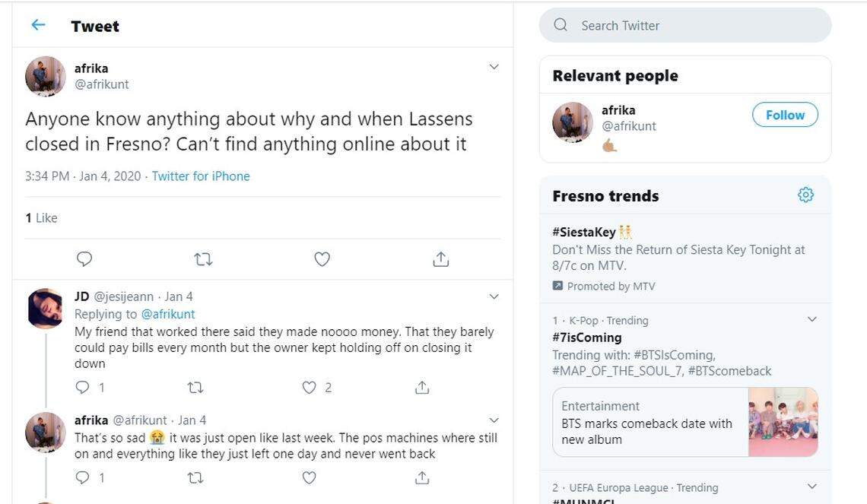Image resolution: width=867 pixels, height=504 pixels.
Task: Click the share icon on the main tweet
Action: pyautogui.click(x=440, y=258)
